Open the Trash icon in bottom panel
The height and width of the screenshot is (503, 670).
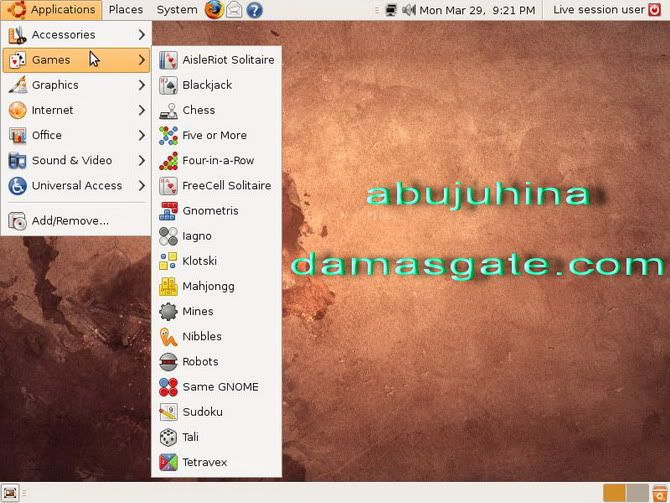[x=660, y=493]
